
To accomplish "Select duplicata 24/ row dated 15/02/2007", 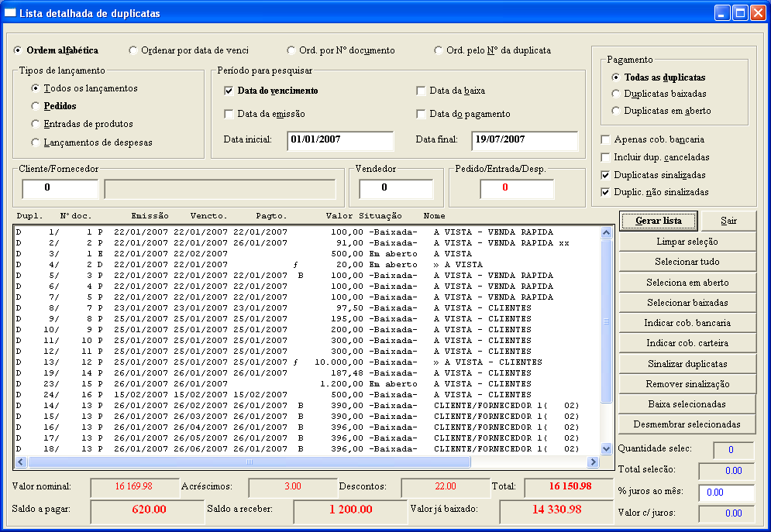I will pos(308,394).
